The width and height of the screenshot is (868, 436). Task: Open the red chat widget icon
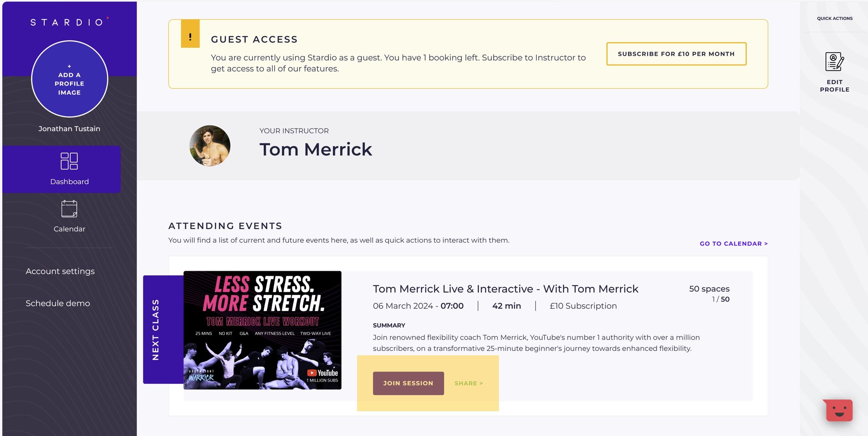pyautogui.click(x=838, y=410)
